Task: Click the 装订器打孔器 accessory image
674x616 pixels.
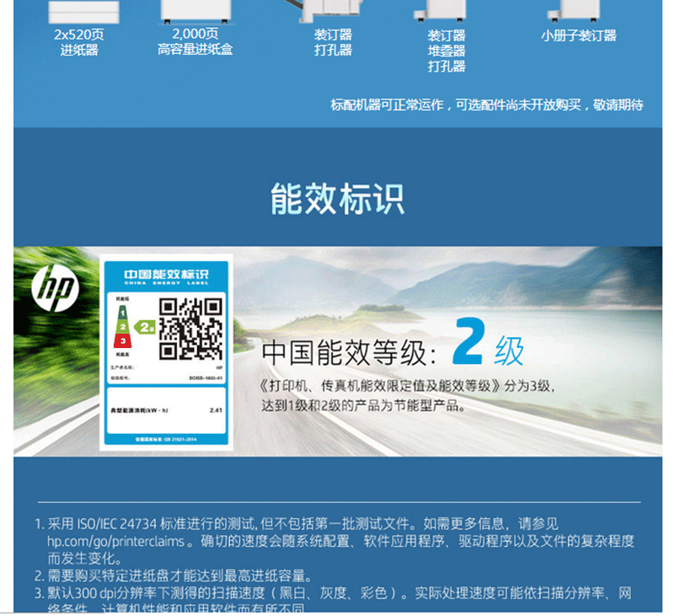Action: [x=333, y=11]
